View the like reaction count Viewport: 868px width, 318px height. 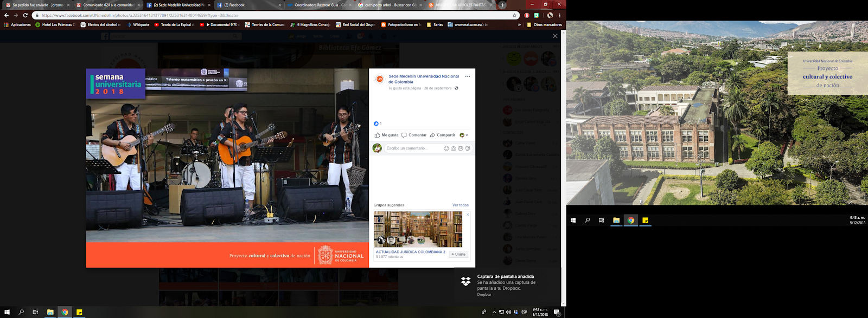378,124
